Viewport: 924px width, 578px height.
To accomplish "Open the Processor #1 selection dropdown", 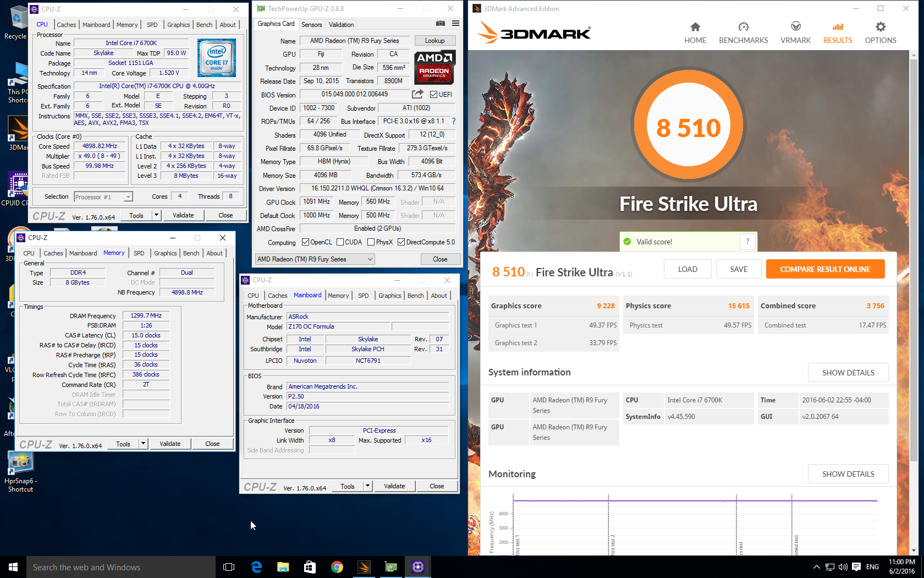I will pos(103,197).
